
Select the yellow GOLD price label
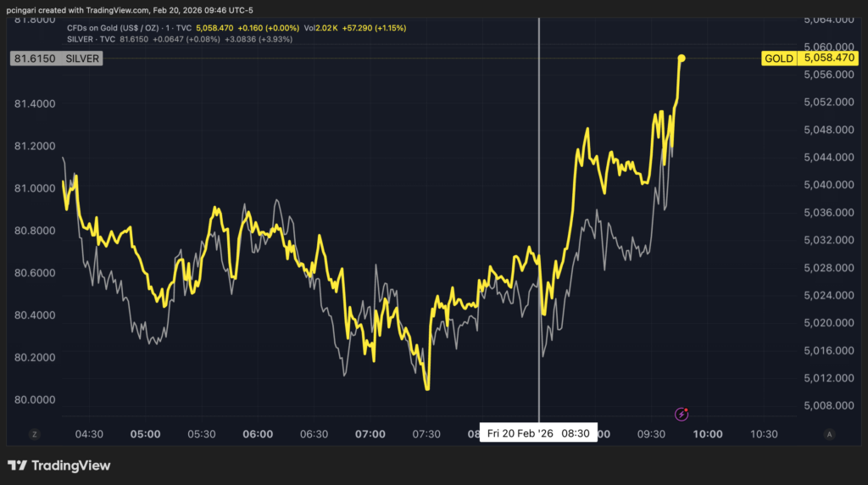778,59
